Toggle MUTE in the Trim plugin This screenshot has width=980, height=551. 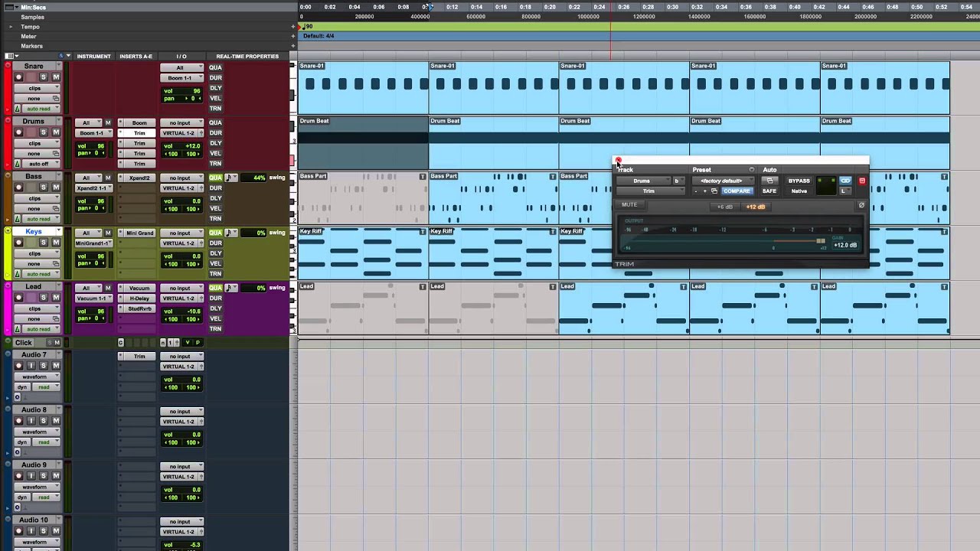(629, 205)
